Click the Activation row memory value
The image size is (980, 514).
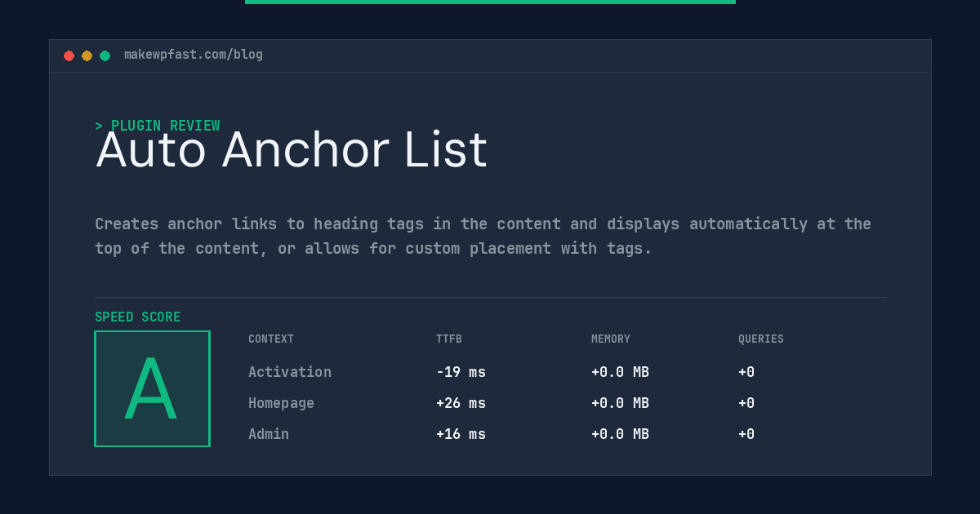coord(620,372)
